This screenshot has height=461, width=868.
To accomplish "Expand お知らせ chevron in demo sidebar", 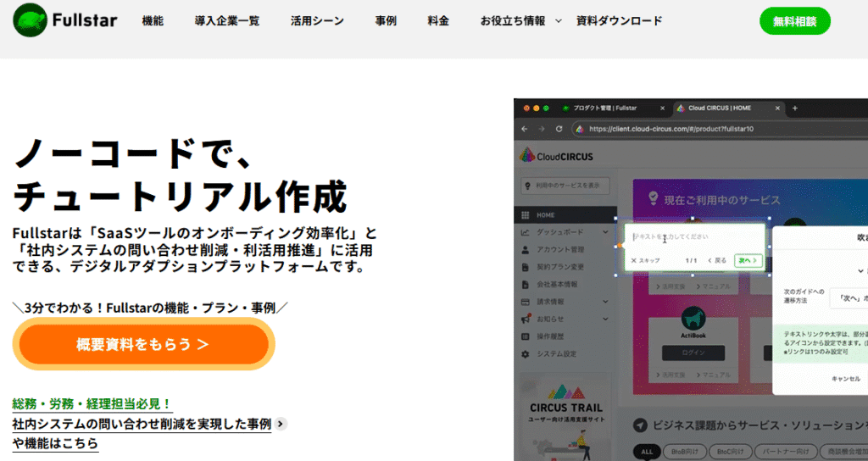I will [x=605, y=319].
